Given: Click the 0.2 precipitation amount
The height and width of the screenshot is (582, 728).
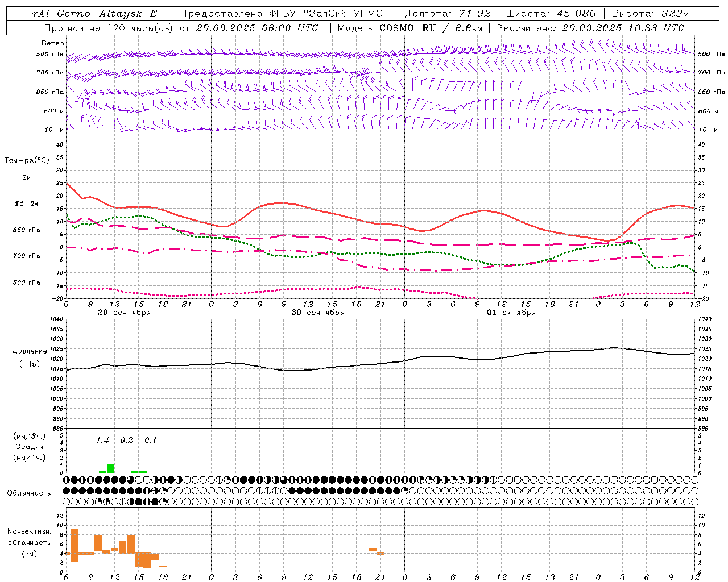Looking at the screenshot, I should pyautogui.click(x=126, y=440).
